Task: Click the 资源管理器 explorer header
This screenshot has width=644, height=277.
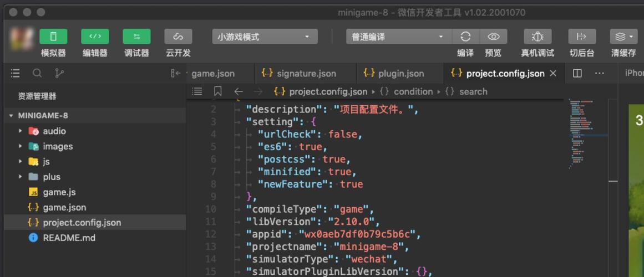Action: (x=37, y=96)
